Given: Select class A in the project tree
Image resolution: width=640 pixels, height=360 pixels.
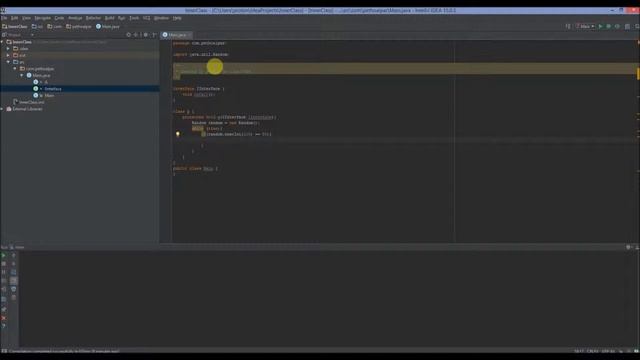Looking at the screenshot, I should point(41,82).
